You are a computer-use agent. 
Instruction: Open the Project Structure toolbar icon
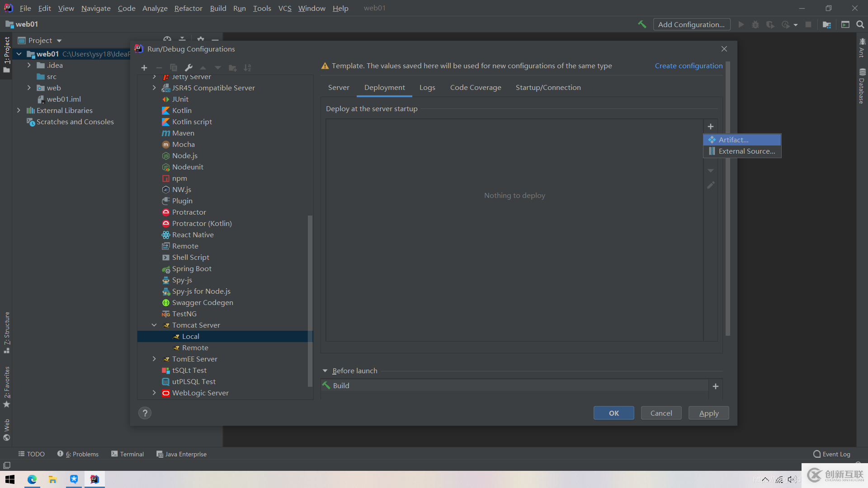826,24
